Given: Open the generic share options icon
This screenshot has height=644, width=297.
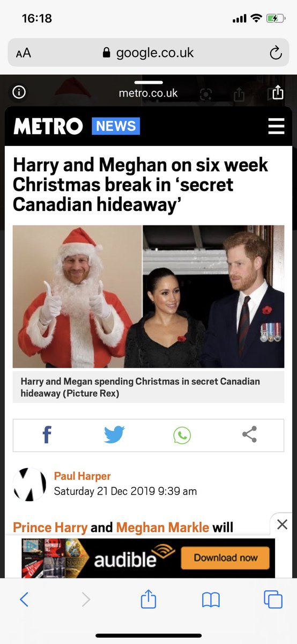Looking at the screenshot, I should click(x=250, y=434).
